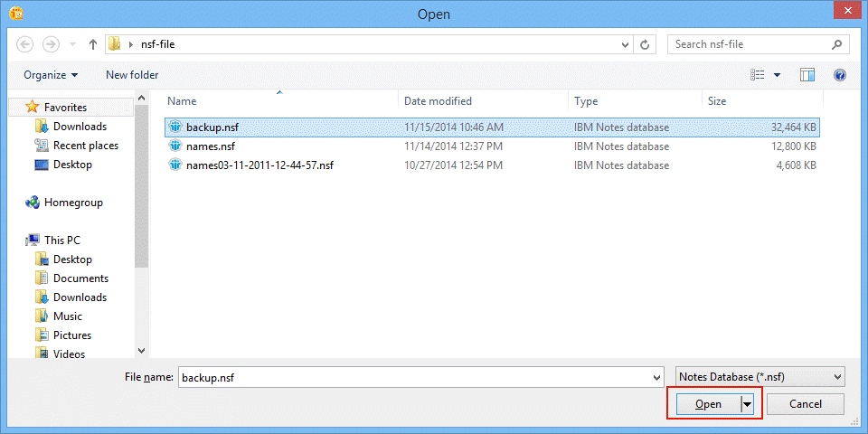The width and height of the screenshot is (868, 434).
Task: Sort by Name column header
Action: [x=182, y=101]
